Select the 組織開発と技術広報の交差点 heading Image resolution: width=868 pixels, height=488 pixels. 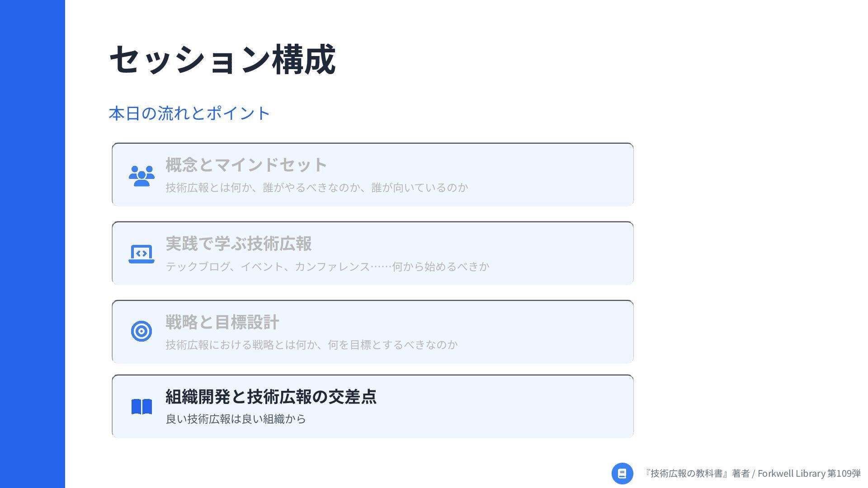point(271,396)
